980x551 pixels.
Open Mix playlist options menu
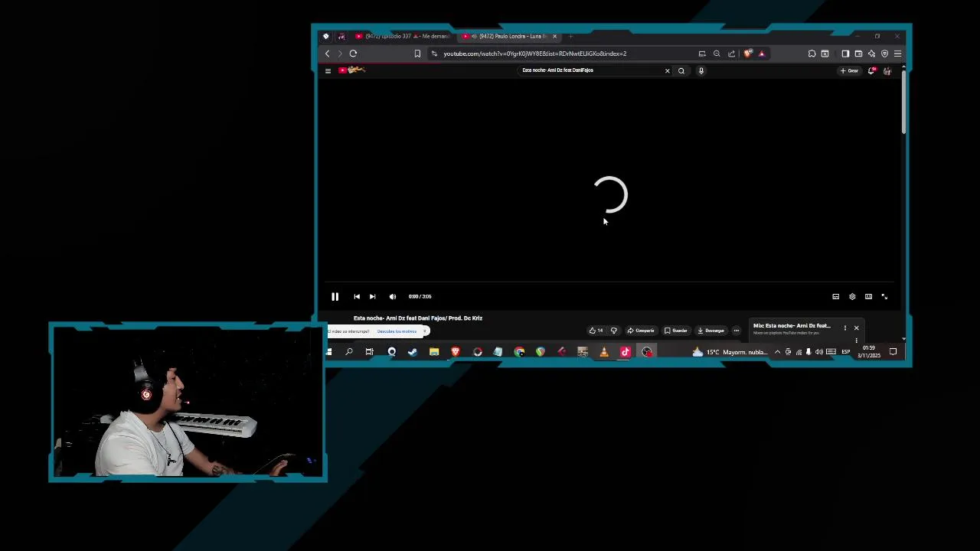[845, 328]
